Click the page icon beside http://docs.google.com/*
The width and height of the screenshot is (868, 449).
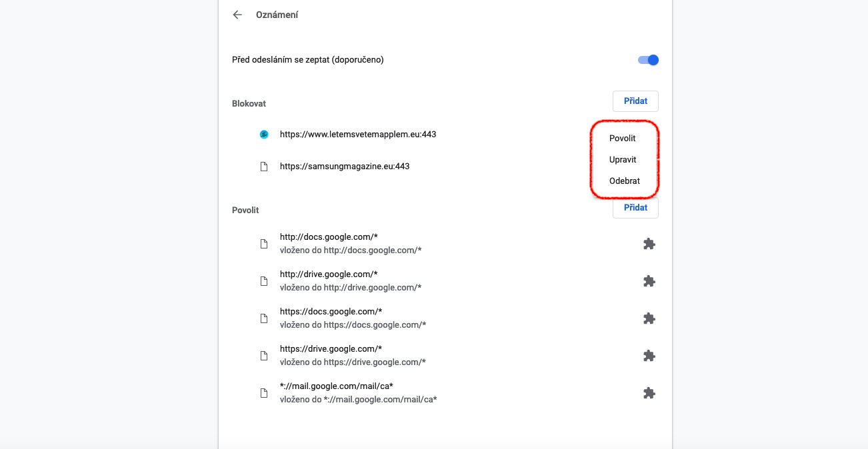click(x=264, y=244)
